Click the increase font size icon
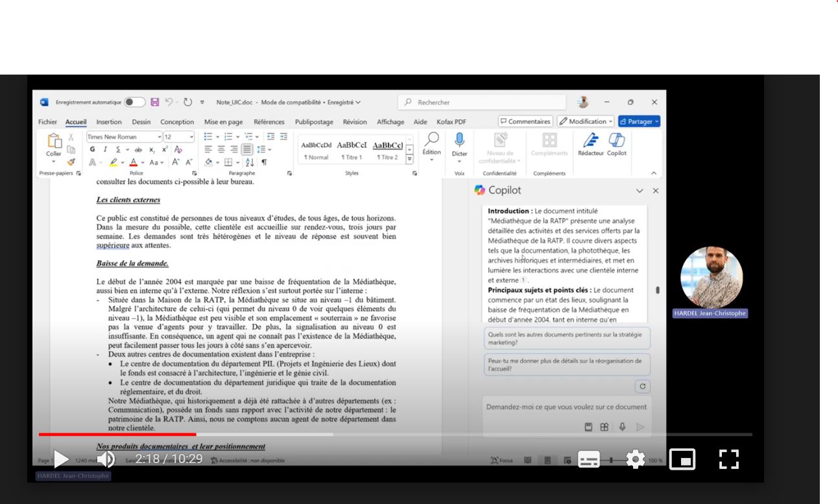Image resolution: width=838 pixels, height=504 pixels. (176, 163)
